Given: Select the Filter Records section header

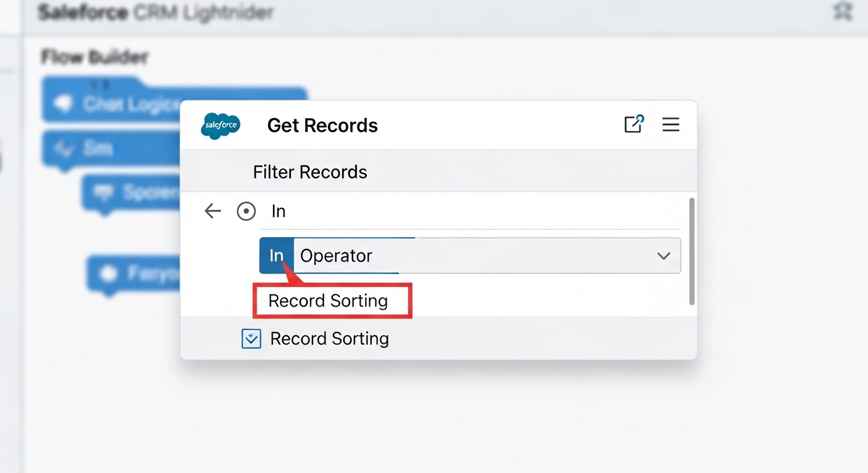Looking at the screenshot, I should [x=310, y=172].
